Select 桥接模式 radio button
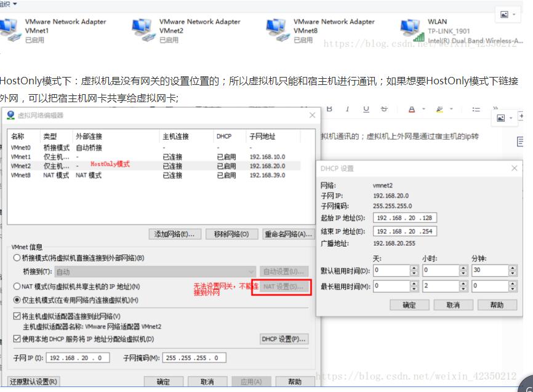533x392 pixels. click(17, 258)
